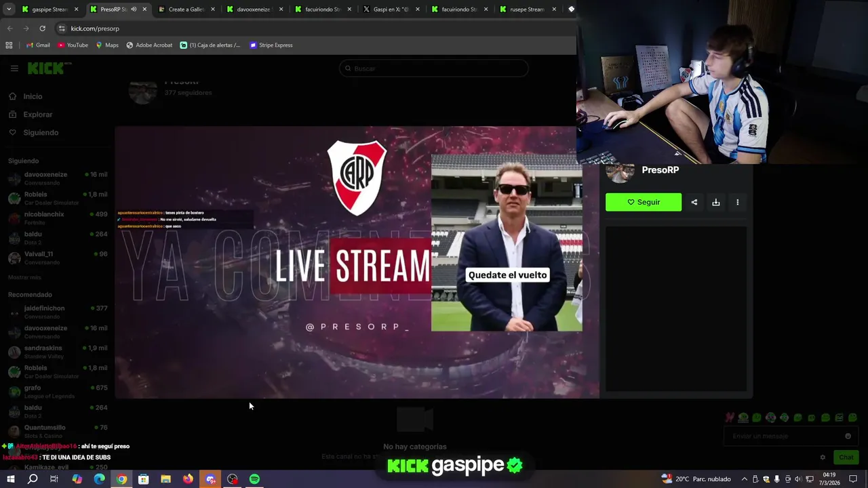Switch to the gaspipe Stream tab

tap(50, 9)
